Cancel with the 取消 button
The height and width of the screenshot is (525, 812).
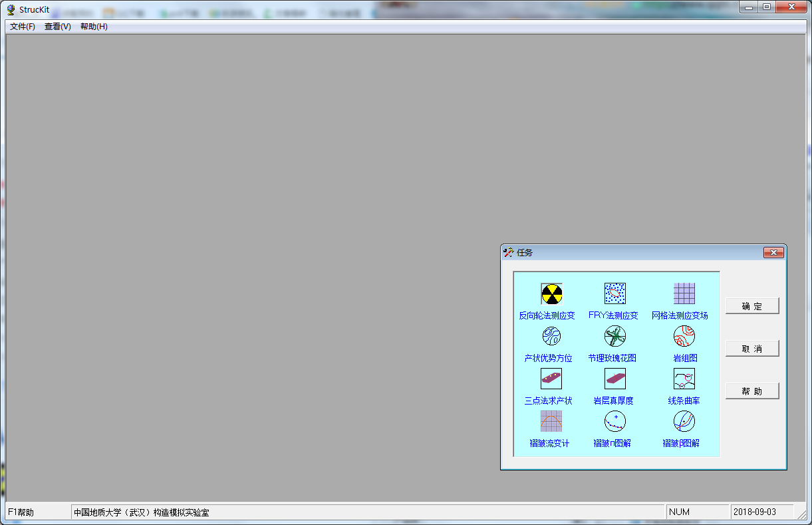tap(752, 349)
